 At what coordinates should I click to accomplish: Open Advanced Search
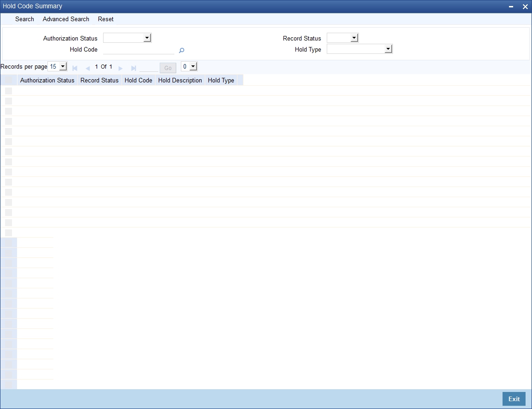coord(66,19)
